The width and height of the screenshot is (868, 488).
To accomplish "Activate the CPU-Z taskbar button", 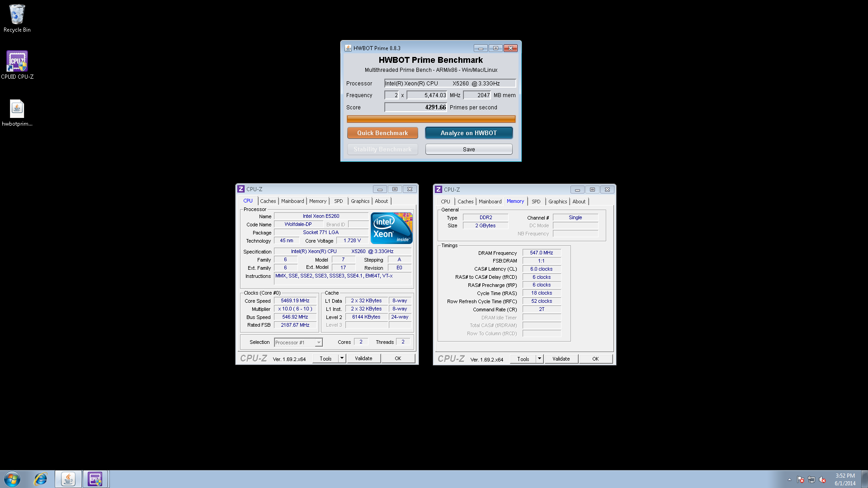I will pos(95,479).
